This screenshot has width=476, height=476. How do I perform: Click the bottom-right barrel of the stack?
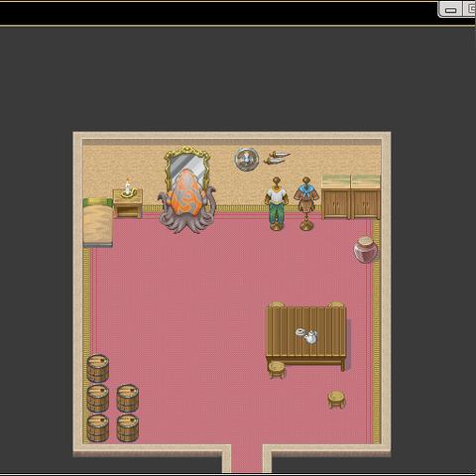[128, 427]
